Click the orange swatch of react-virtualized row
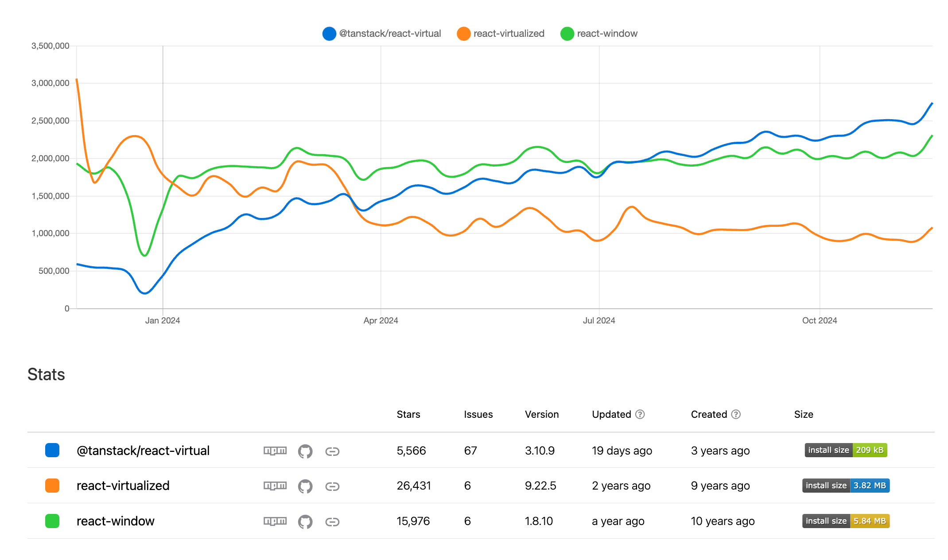948x560 pixels. click(x=52, y=486)
